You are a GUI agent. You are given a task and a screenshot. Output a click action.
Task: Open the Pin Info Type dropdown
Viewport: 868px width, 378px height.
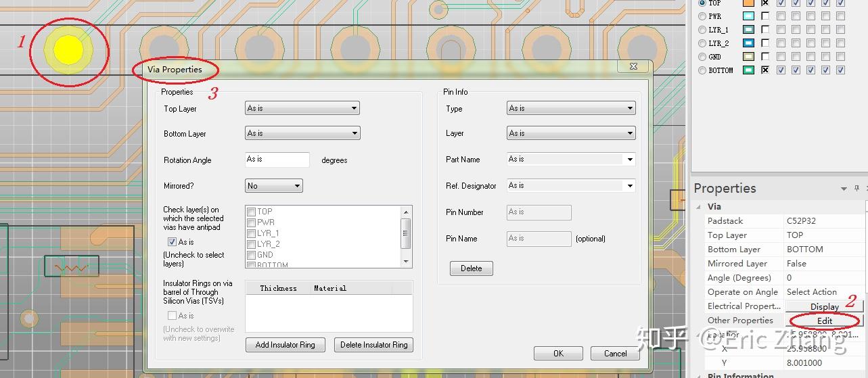point(571,108)
